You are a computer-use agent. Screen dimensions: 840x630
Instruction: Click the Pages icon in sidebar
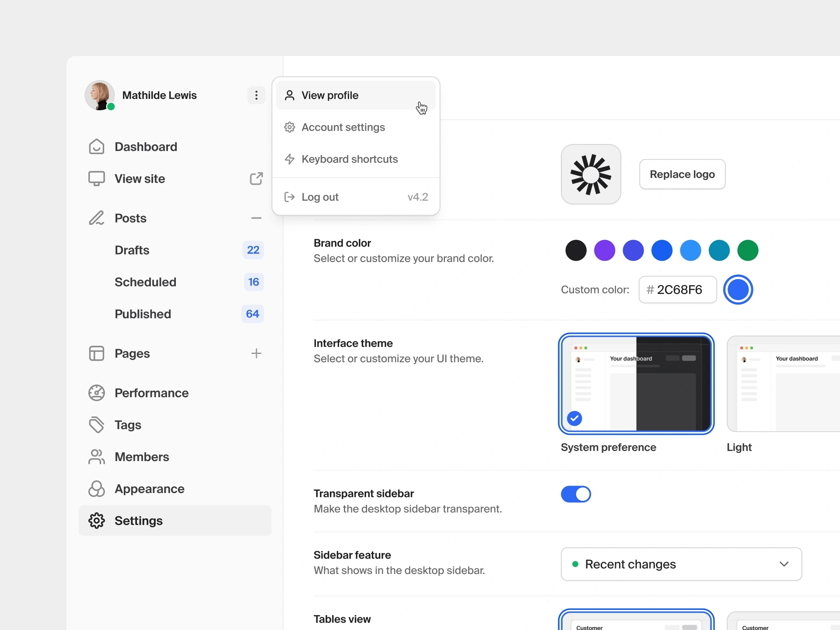(97, 353)
